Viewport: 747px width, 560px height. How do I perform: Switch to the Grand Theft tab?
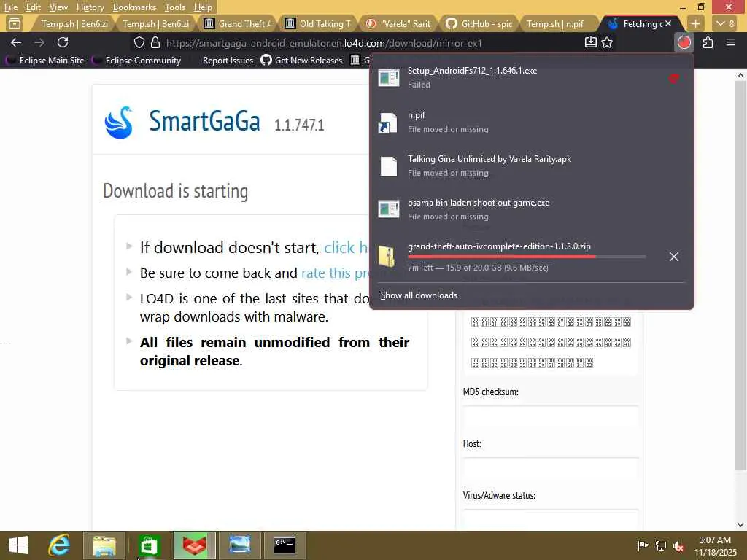click(x=238, y=23)
